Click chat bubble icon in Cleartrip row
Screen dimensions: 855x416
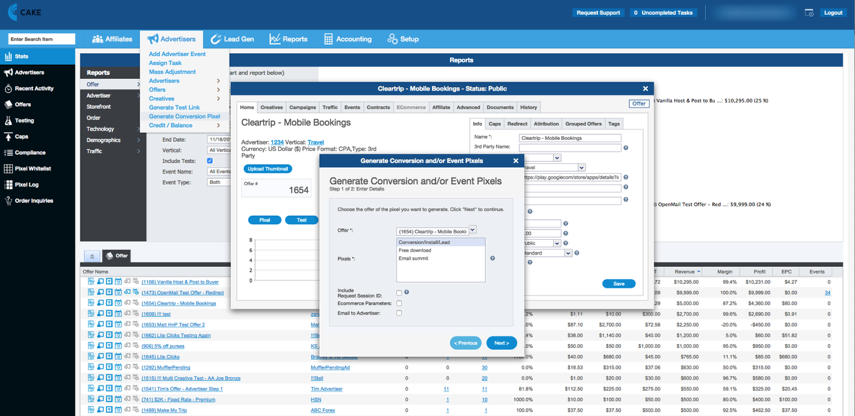tap(100, 303)
